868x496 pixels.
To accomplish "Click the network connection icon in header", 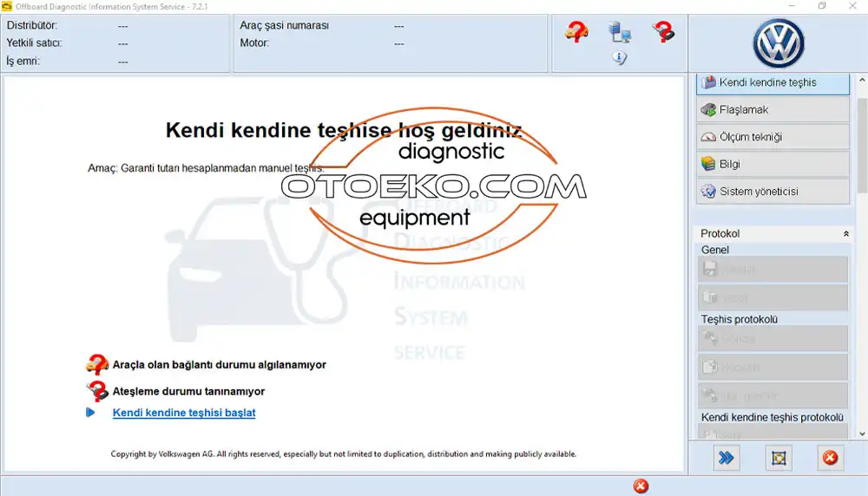I will (620, 33).
